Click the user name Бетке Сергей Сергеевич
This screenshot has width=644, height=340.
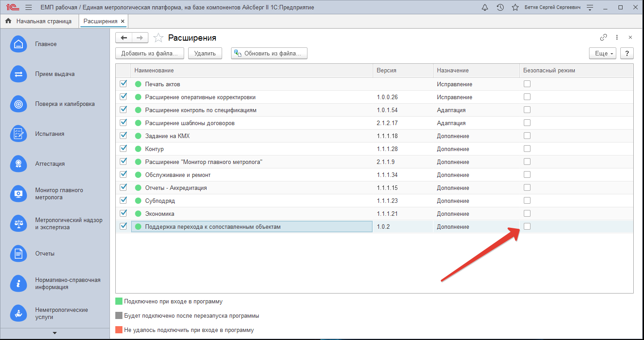tap(552, 8)
